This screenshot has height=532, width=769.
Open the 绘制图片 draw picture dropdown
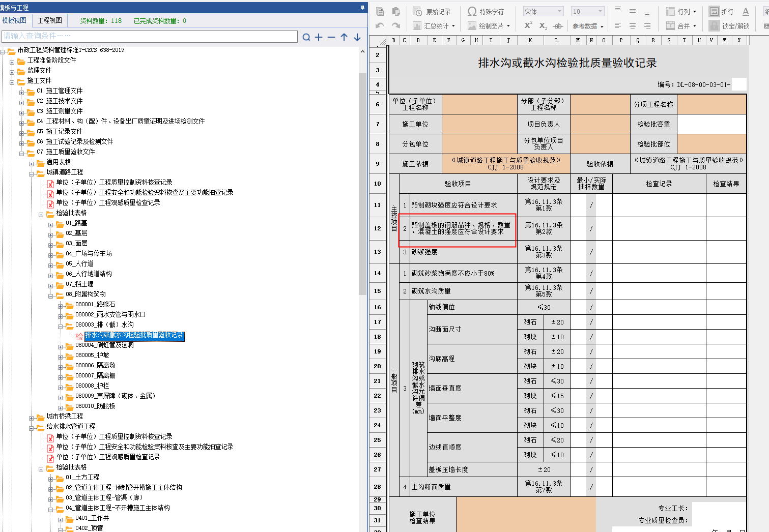pos(489,25)
